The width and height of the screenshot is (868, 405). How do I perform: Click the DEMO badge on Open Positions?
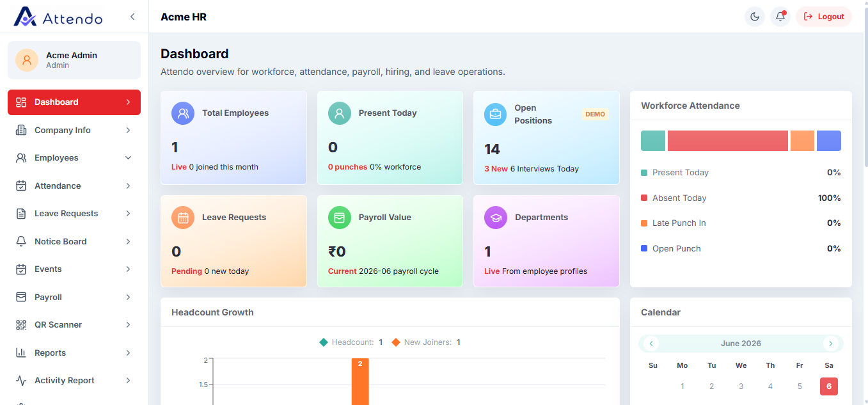click(595, 115)
